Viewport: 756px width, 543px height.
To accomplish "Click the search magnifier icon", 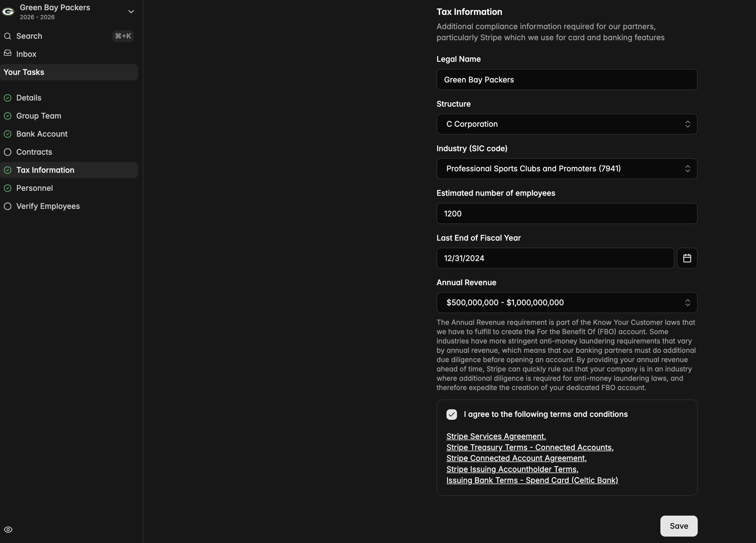I will [x=8, y=36].
